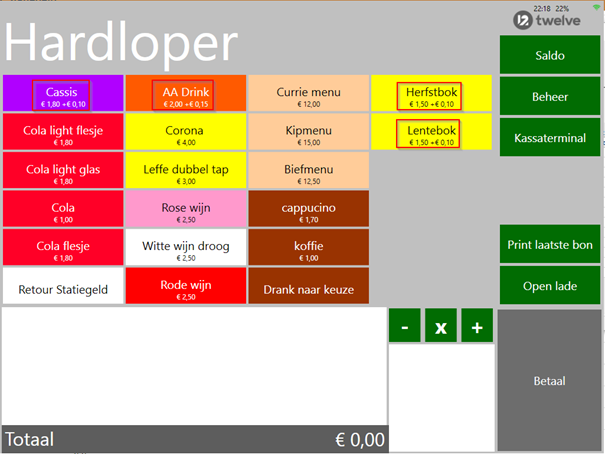Select Retour Statiegeld deposit return
The width and height of the screenshot is (605, 454).
pyautogui.click(x=62, y=288)
